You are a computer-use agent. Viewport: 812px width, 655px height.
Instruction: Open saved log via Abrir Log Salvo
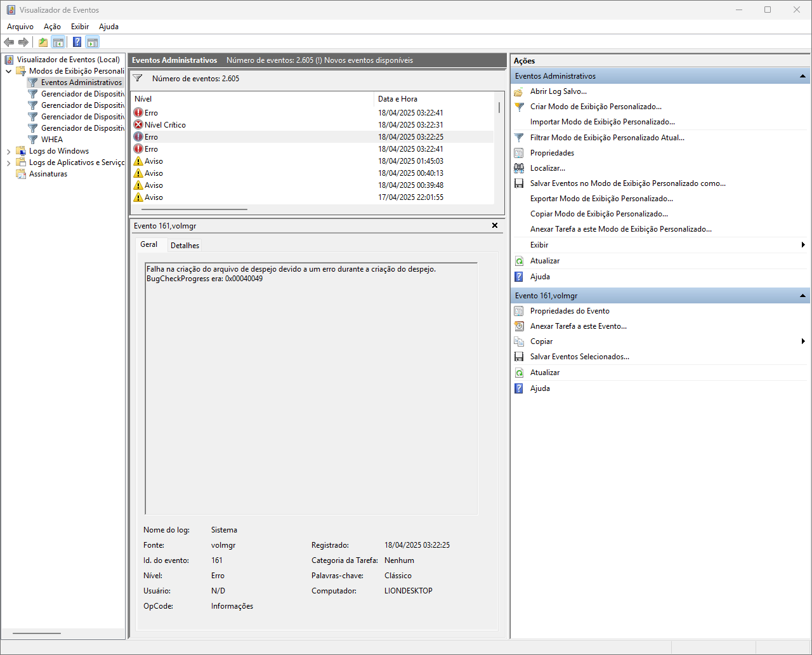coord(558,91)
